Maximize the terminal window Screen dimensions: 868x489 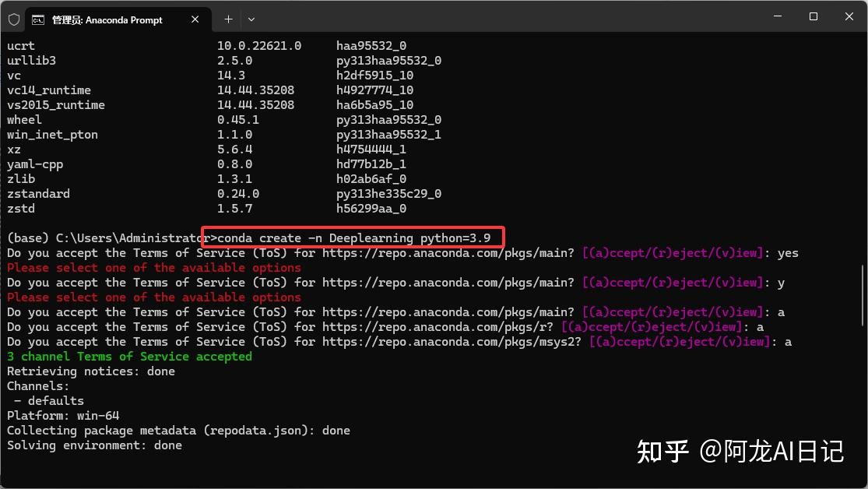point(814,16)
